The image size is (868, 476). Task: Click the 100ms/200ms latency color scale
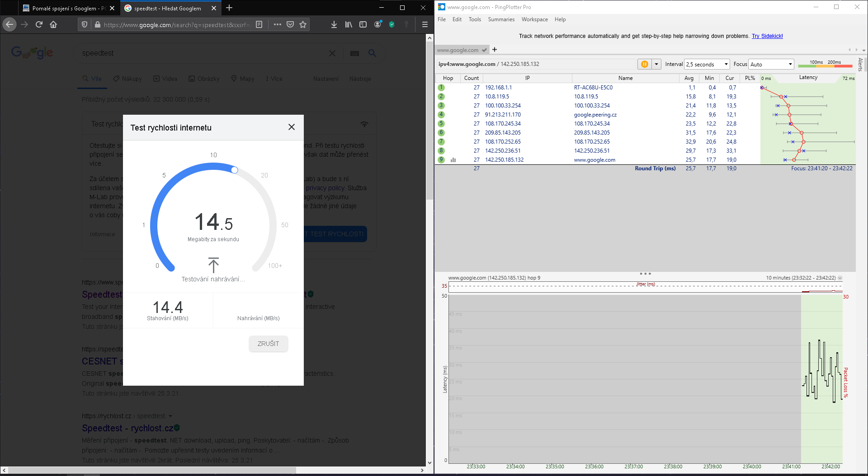tap(825, 64)
